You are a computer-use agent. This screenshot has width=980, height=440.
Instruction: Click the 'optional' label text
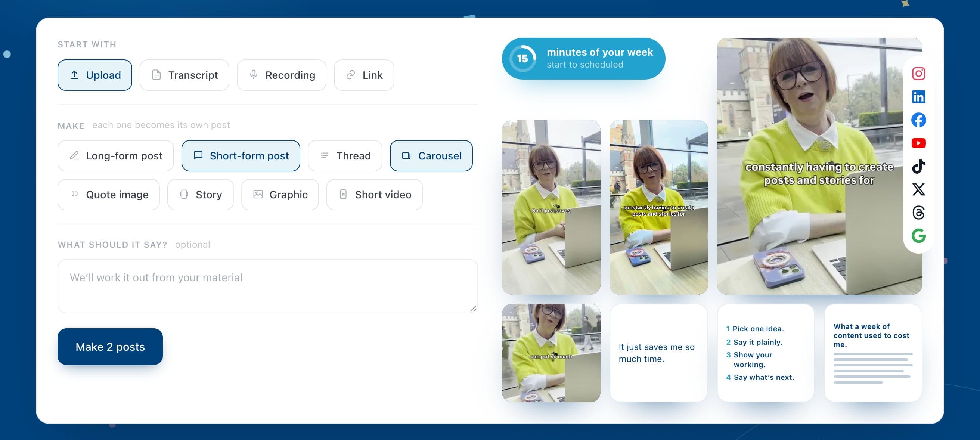pyautogui.click(x=192, y=244)
